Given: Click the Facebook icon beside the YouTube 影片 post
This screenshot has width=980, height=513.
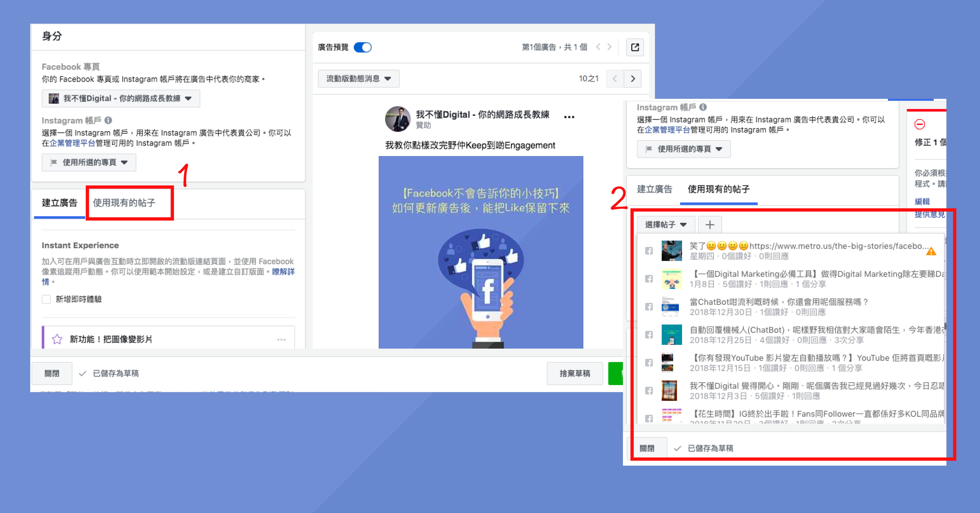Looking at the screenshot, I should 649,363.
